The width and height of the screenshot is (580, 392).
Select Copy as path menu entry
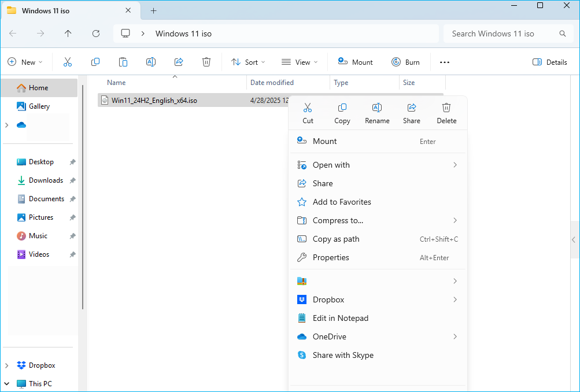[x=336, y=239]
